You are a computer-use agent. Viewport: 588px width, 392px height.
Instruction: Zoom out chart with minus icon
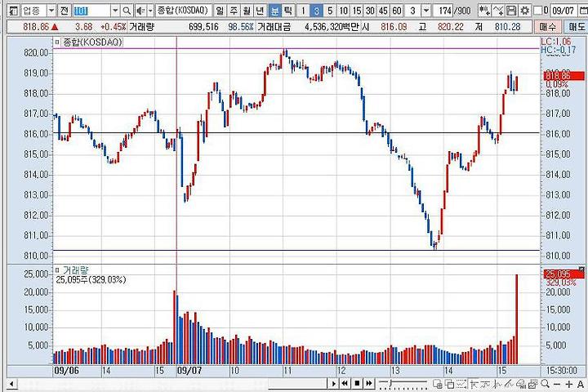tap(557, 384)
